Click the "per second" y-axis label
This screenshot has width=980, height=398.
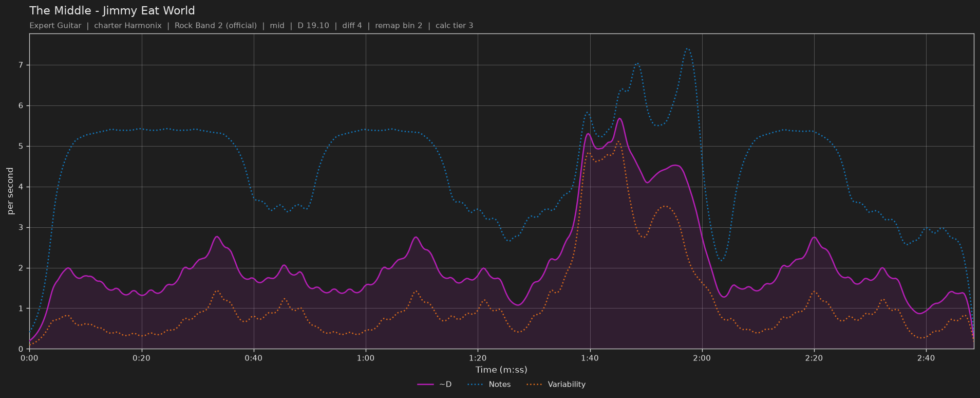point(10,191)
